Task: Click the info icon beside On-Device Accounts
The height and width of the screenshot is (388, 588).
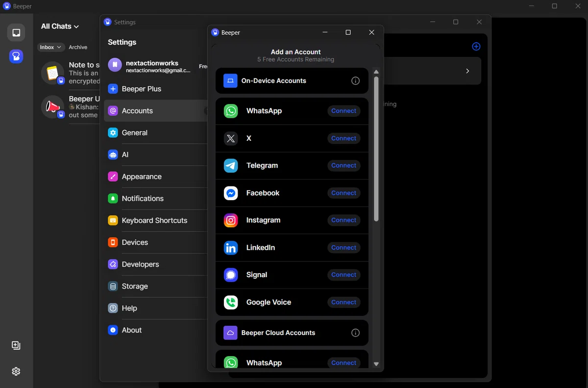Action: (356, 81)
